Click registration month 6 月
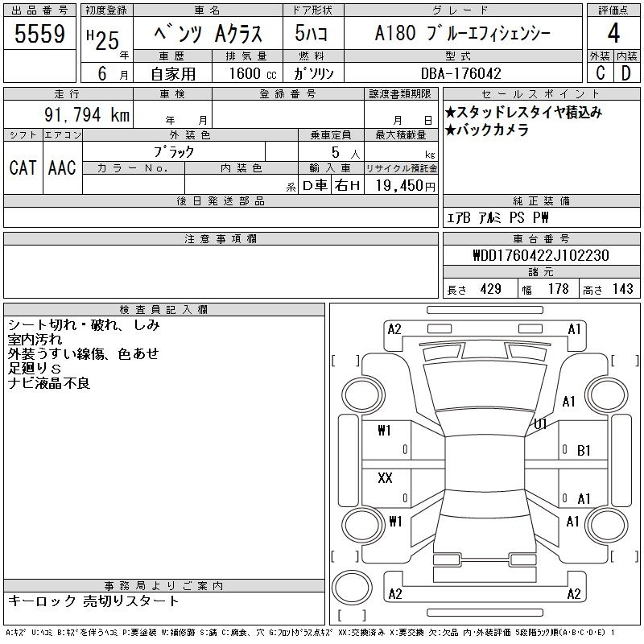Image resolution: width=644 pixels, height=644 pixels. pyautogui.click(x=113, y=73)
